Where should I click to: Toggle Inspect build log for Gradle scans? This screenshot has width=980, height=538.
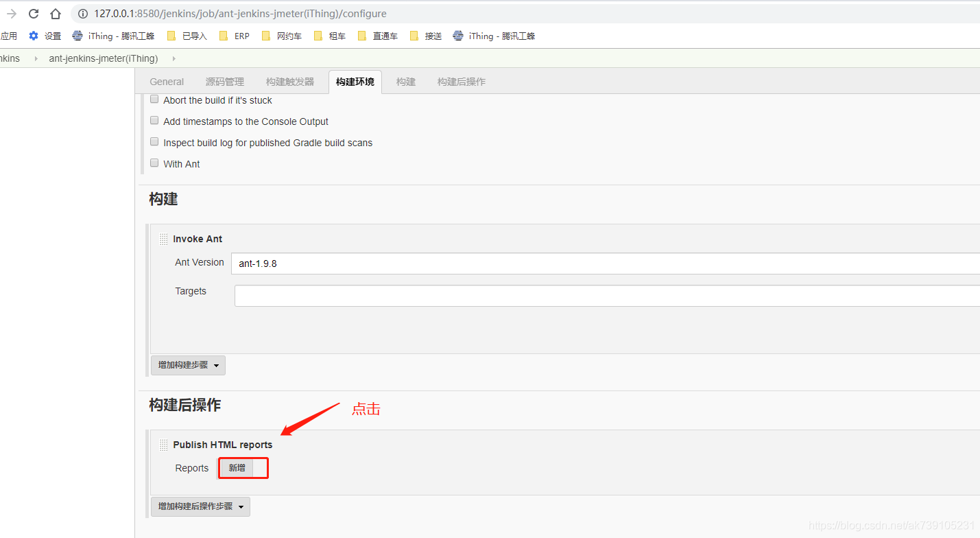(x=154, y=142)
